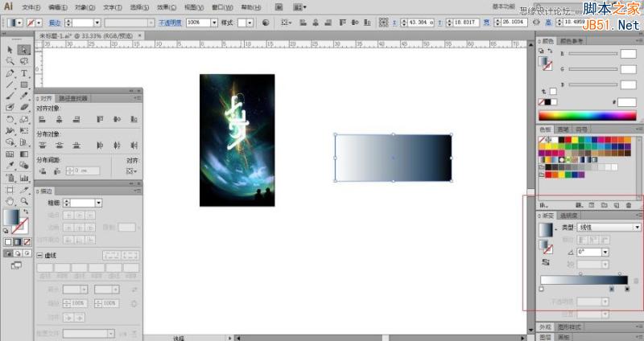Select the Eraser tool
Screen dimensions: 644x341
pos(24,107)
